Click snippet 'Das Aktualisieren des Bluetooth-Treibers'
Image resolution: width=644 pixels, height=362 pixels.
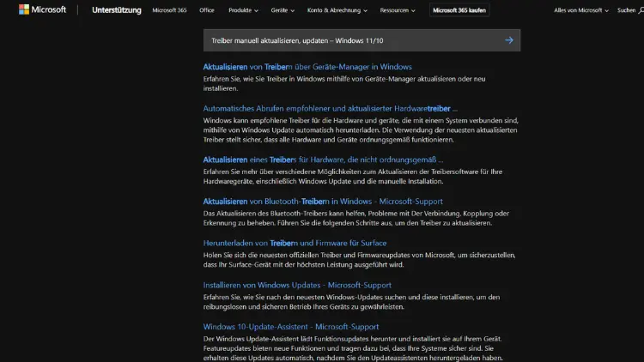click(x=356, y=218)
